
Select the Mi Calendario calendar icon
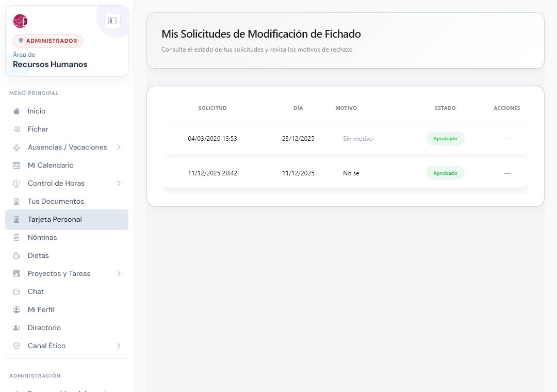17,165
